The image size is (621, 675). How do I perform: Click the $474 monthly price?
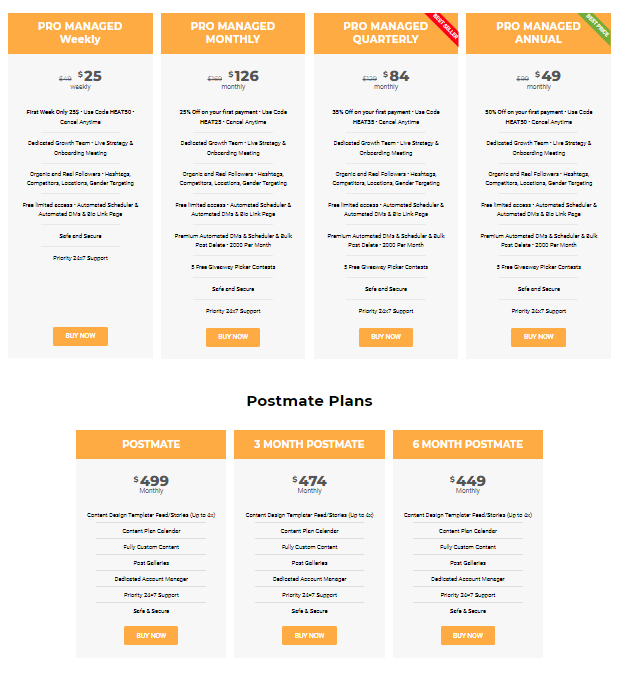coord(309,481)
